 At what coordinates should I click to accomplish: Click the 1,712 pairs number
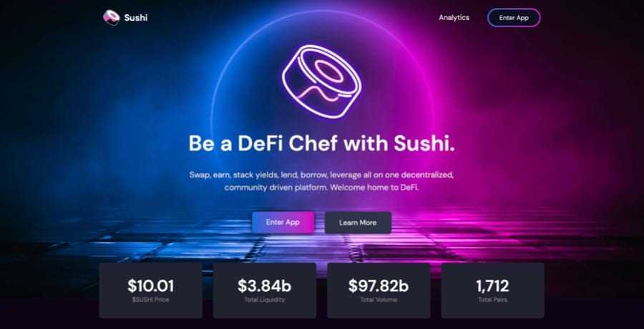pyautogui.click(x=493, y=286)
